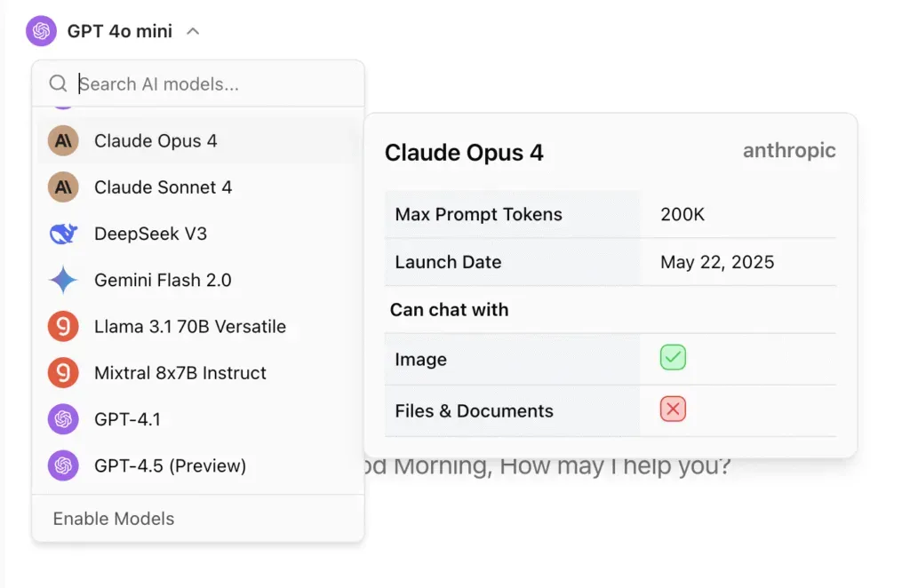This screenshot has width=910, height=588.
Task: Click the search magnifier icon
Action: pyautogui.click(x=58, y=84)
